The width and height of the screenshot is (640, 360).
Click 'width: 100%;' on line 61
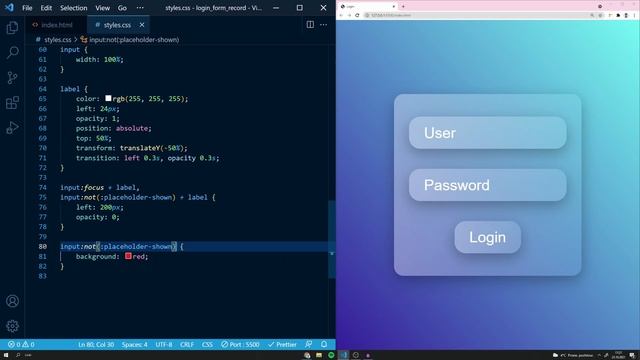(x=100, y=59)
